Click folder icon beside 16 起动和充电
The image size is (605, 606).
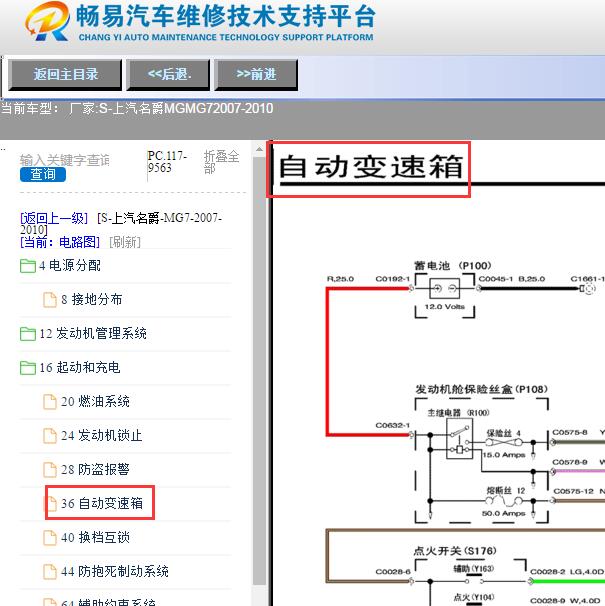point(28,368)
